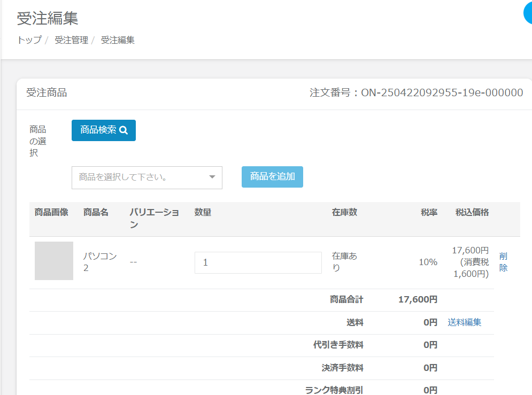Go to トップ in the breadcrumb
The height and width of the screenshot is (395, 532).
[29, 40]
